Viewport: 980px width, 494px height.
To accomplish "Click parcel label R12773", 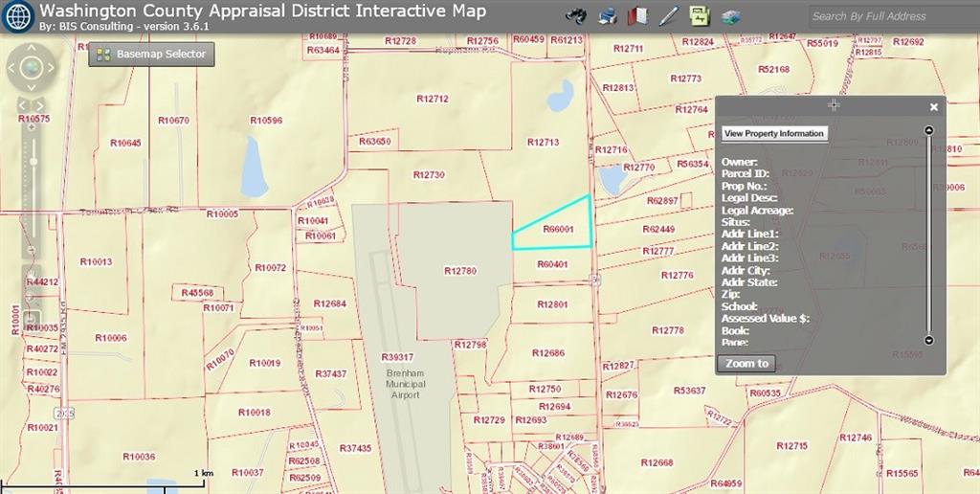I will [685, 79].
